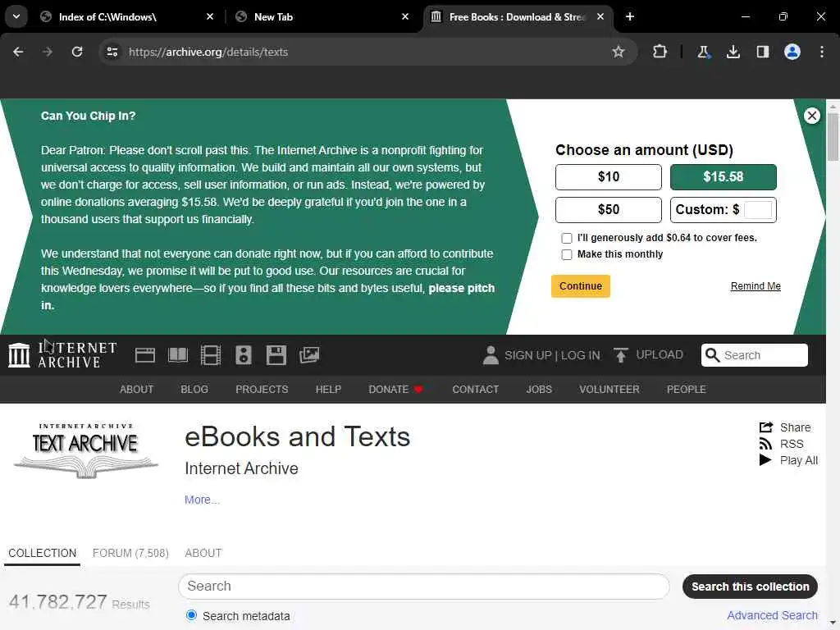
Task: Open VOLUNTEER in the navigation menu
Action: coord(609,390)
